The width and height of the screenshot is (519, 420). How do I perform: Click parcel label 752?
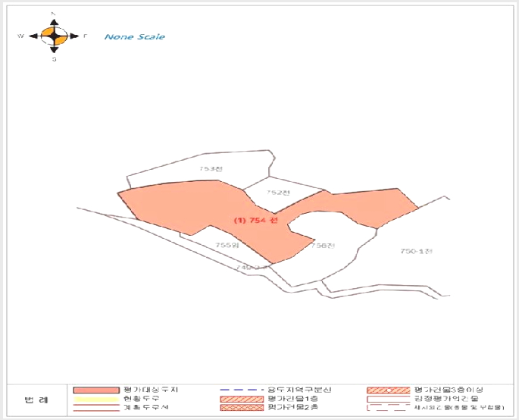click(278, 193)
